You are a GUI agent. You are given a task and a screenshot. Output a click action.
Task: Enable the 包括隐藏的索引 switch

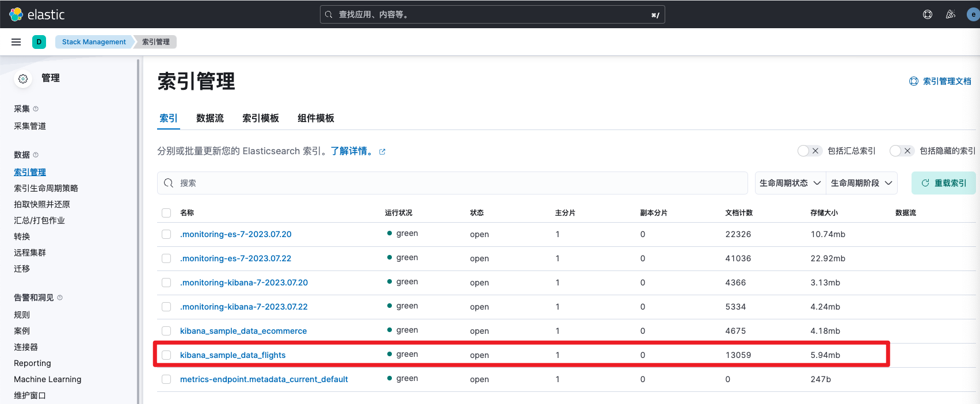point(901,151)
